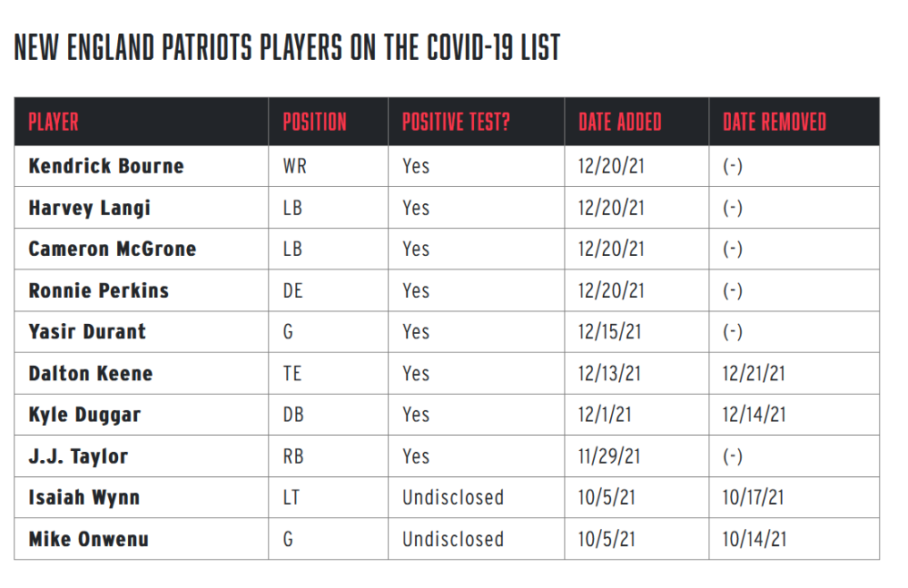Click the DATE ADDED column header
This screenshot has height=588, width=908.
tap(619, 122)
